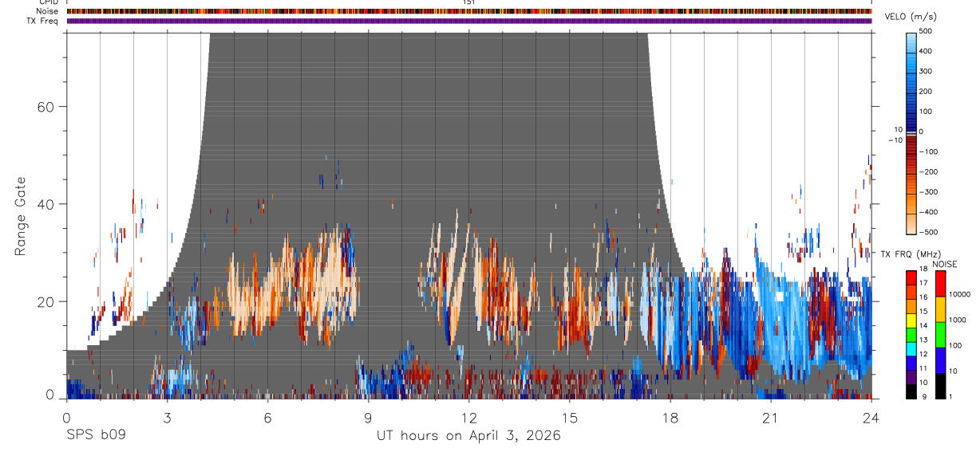The width and height of the screenshot is (980, 452).
Task: Click the hour '15' mark on time axis
Action: 569,417
